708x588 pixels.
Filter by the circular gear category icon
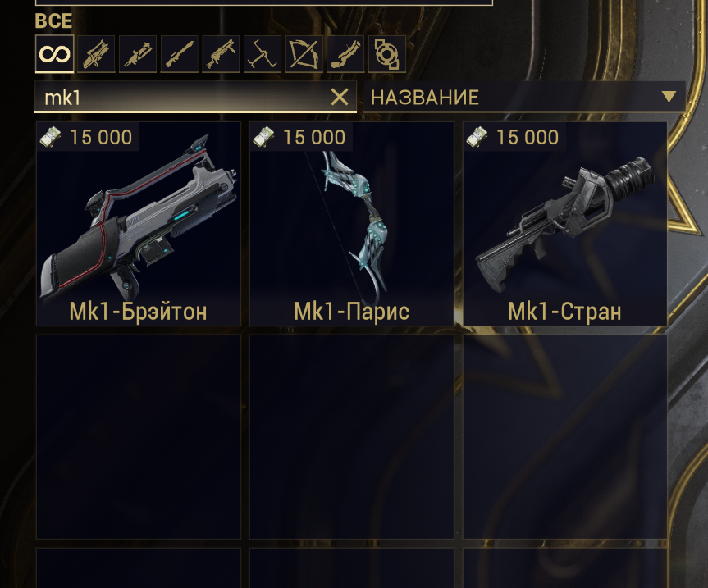coord(387,54)
